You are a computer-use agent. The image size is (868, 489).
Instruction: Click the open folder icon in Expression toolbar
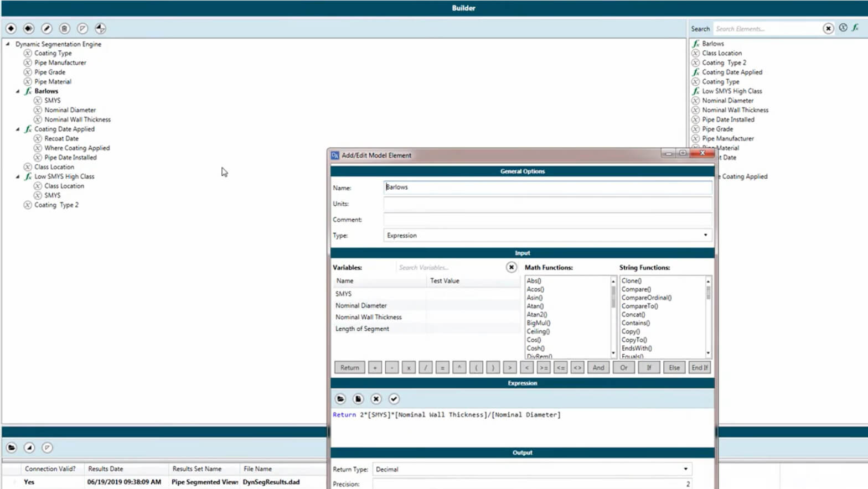[340, 399]
